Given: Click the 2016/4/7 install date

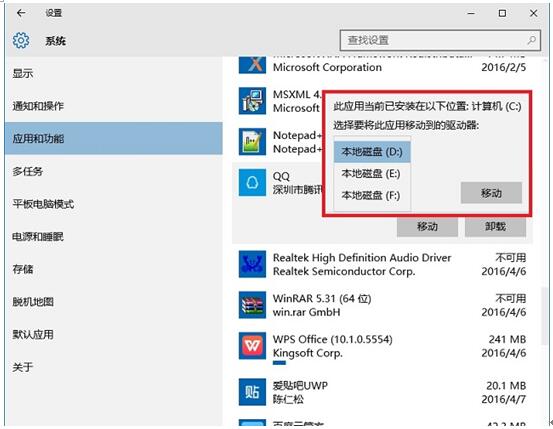Looking at the screenshot, I should [504, 399].
